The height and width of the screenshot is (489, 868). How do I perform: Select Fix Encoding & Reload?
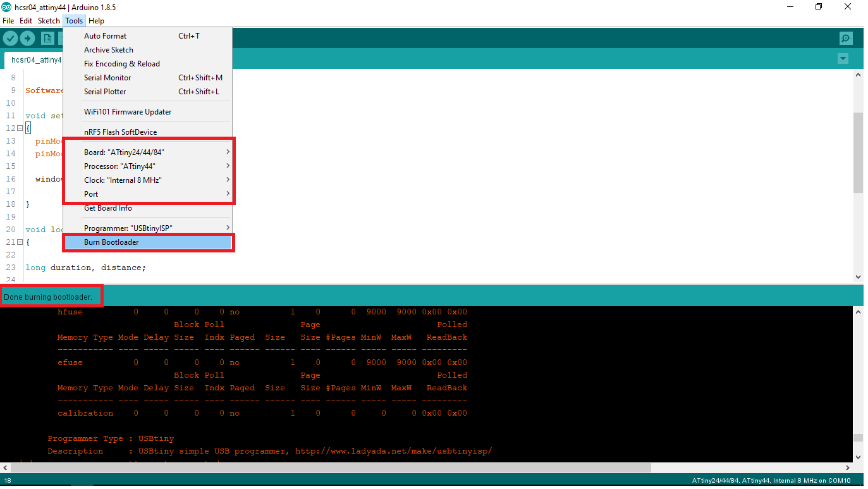(148, 64)
